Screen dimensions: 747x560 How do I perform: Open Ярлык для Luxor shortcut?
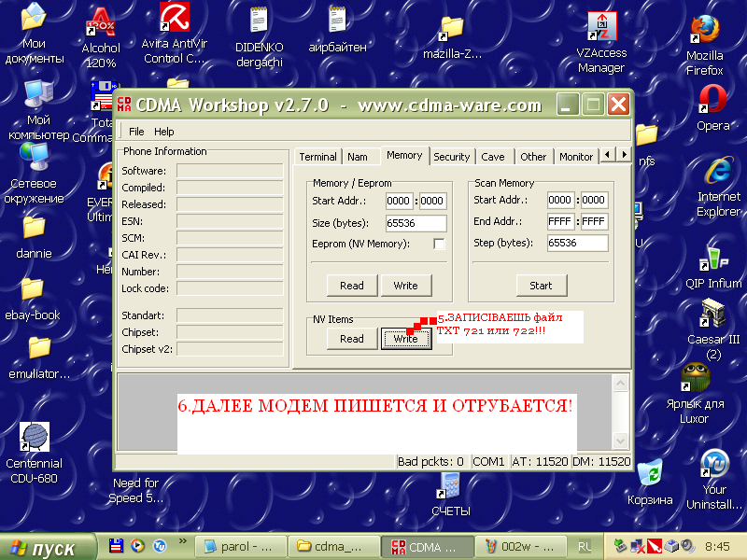pyautogui.click(x=695, y=394)
